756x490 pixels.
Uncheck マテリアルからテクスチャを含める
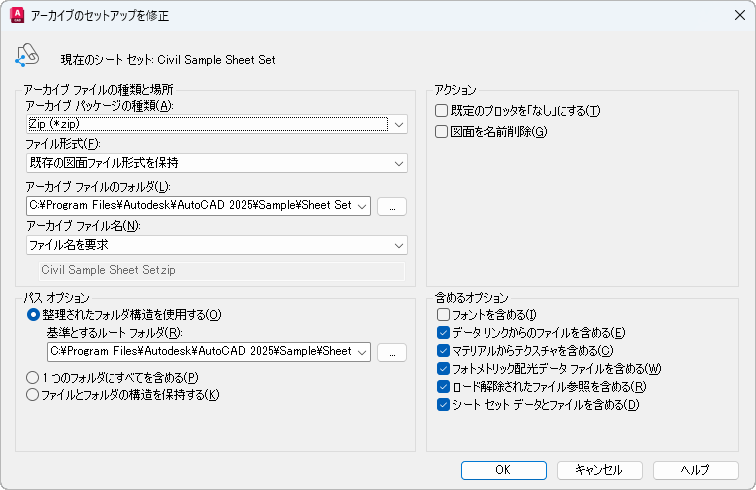click(x=443, y=351)
